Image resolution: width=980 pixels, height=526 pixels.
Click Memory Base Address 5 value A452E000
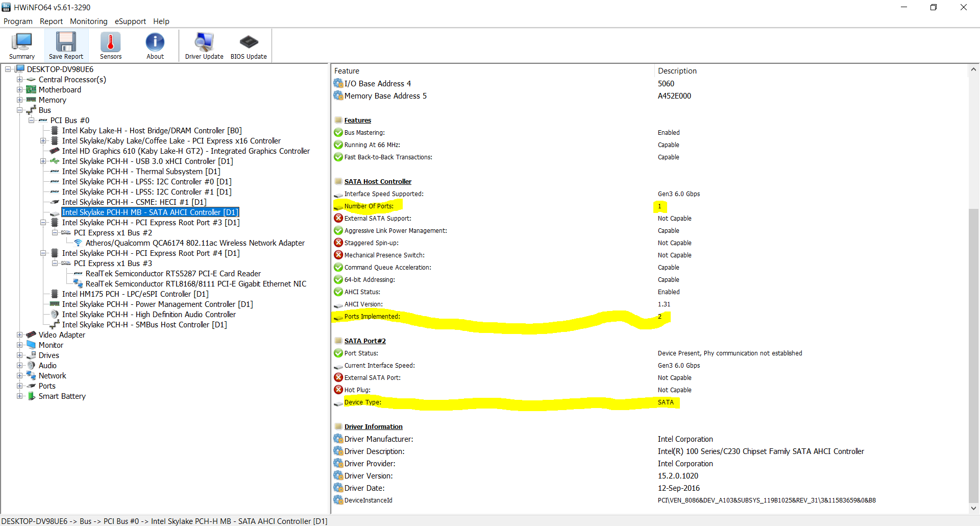click(674, 96)
